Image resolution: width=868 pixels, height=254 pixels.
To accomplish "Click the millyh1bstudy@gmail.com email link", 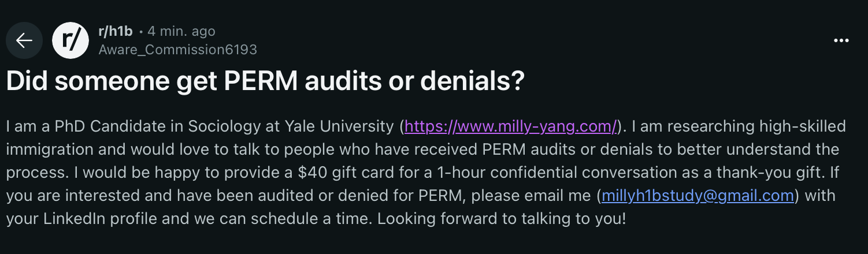I will (x=698, y=196).
